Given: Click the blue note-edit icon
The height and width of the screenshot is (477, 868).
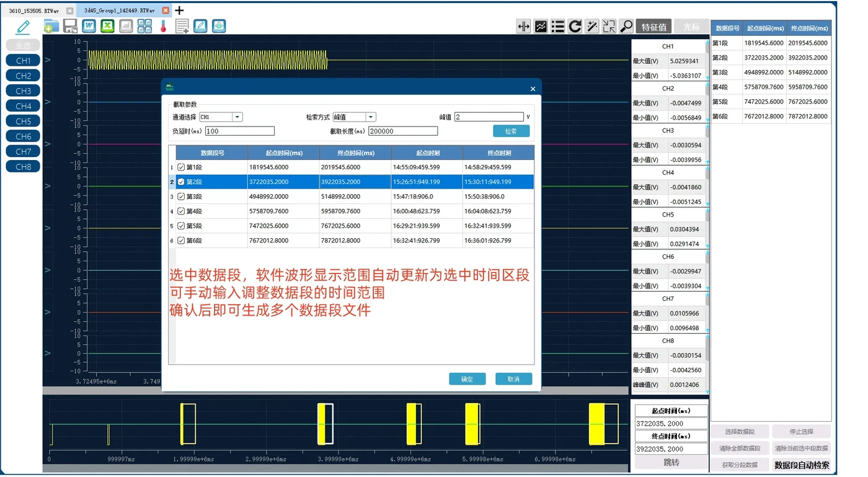Looking at the screenshot, I should pos(200,26).
